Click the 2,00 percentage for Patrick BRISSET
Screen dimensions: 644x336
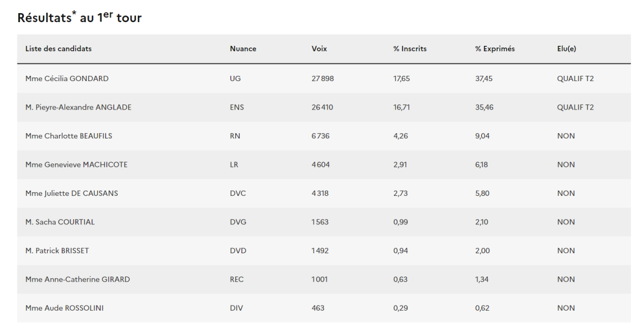tap(482, 251)
